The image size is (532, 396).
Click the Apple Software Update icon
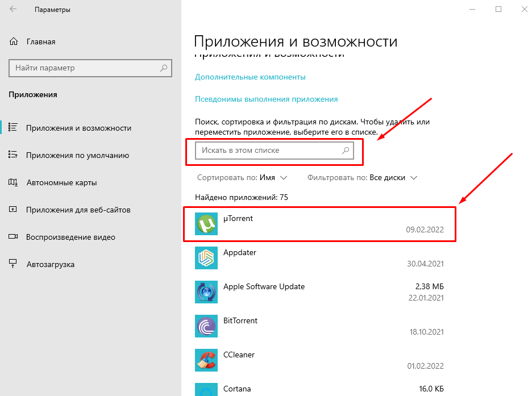point(206,292)
